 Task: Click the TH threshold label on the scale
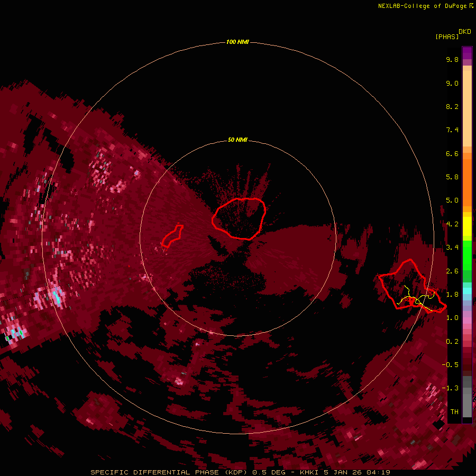[454, 412]
